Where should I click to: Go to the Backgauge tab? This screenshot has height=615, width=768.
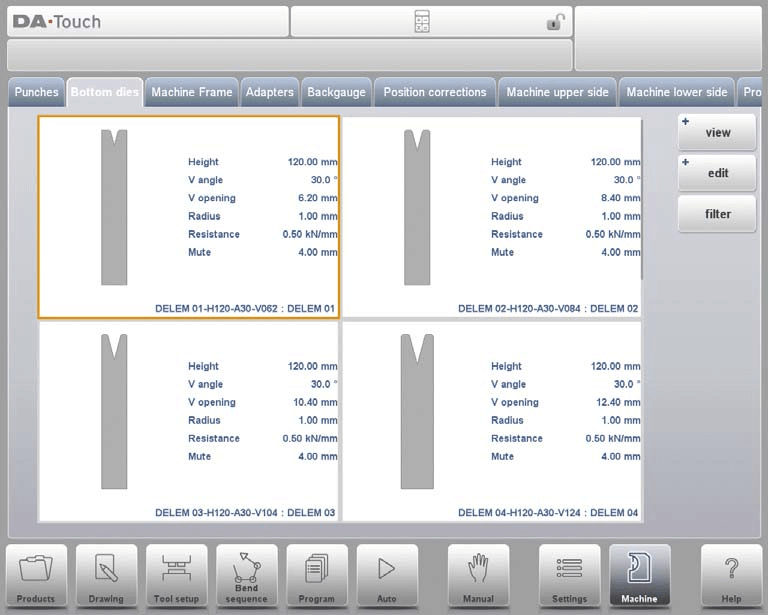(336, 92)
